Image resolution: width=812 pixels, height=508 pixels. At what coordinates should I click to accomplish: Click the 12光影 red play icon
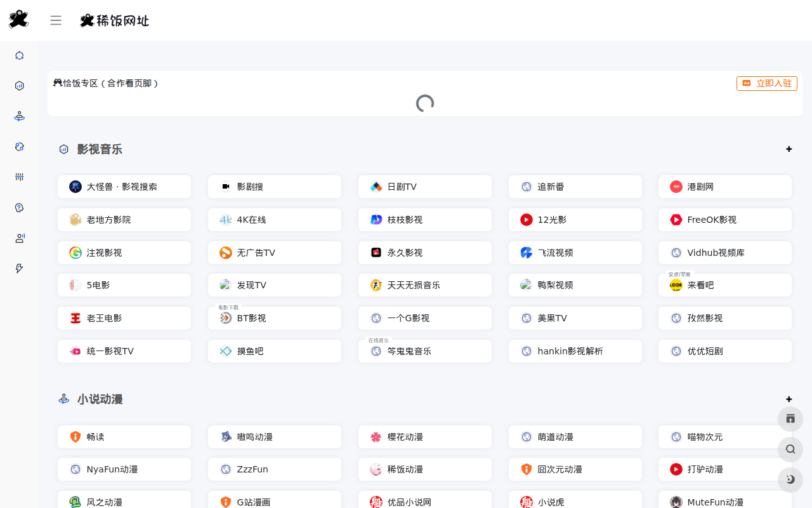[x=527, y=220]
